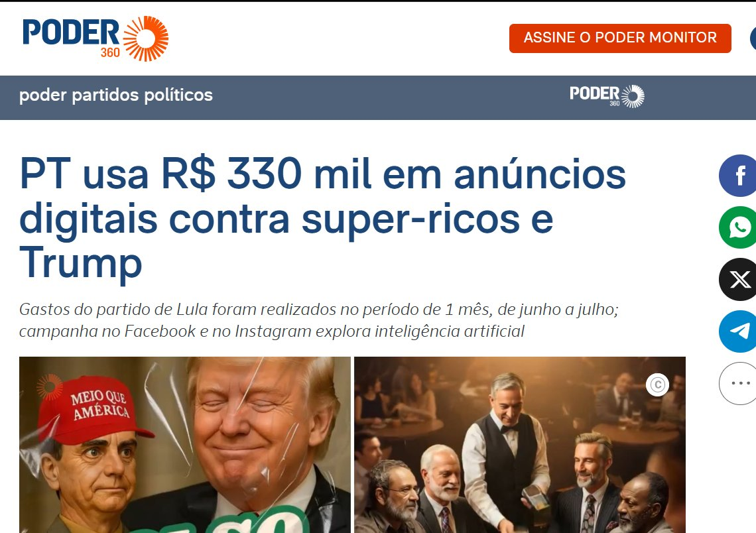Click the headline about PT anúncios digitais
Screen dimensions: 756x533
[x=322, y=218]
